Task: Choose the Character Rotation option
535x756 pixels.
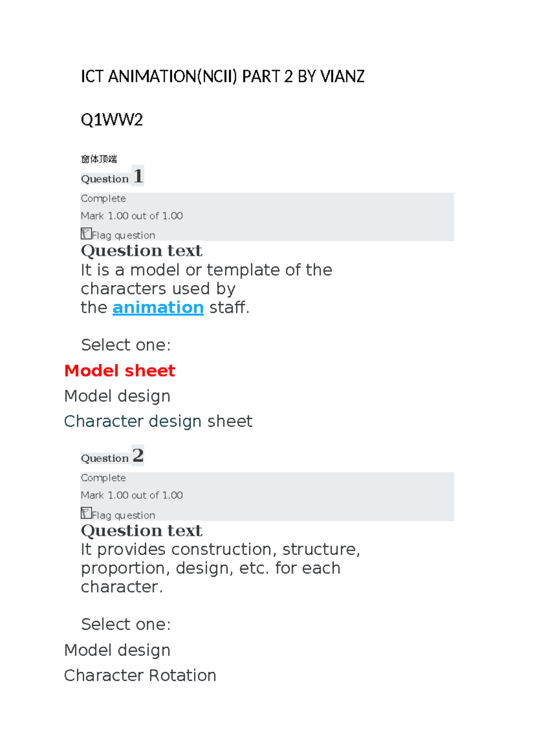Action: [140, 675]
